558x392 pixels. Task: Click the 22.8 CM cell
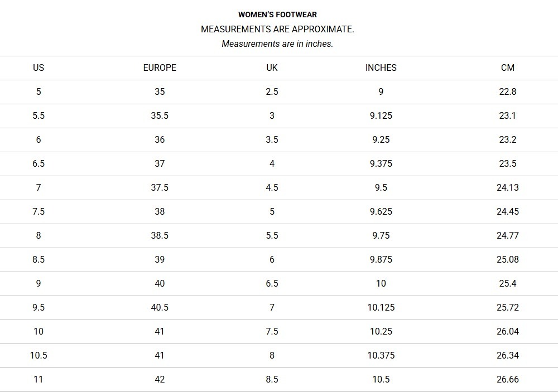[508, 91]
